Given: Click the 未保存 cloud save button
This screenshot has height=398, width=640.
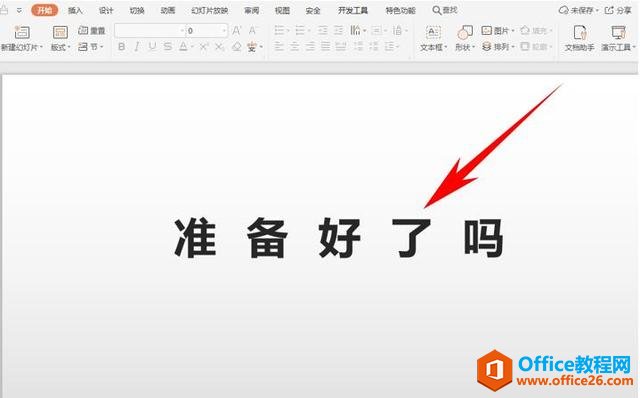Looking at the screenshot, I should pyautogui.click(x=578, y=10).
